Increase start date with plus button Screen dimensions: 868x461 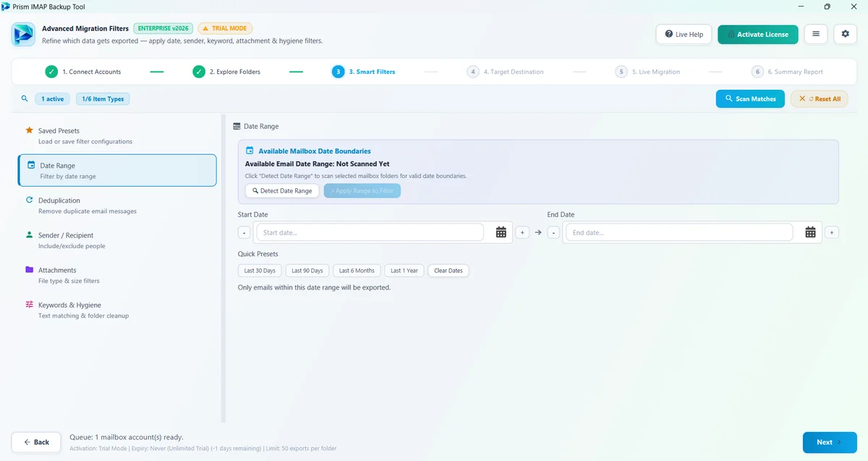coord(522,232)
